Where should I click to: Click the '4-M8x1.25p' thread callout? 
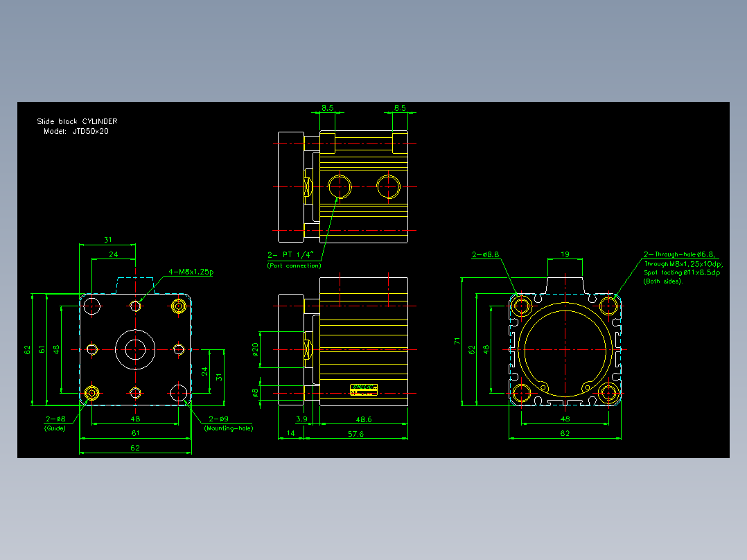click(x=191, y=272)
